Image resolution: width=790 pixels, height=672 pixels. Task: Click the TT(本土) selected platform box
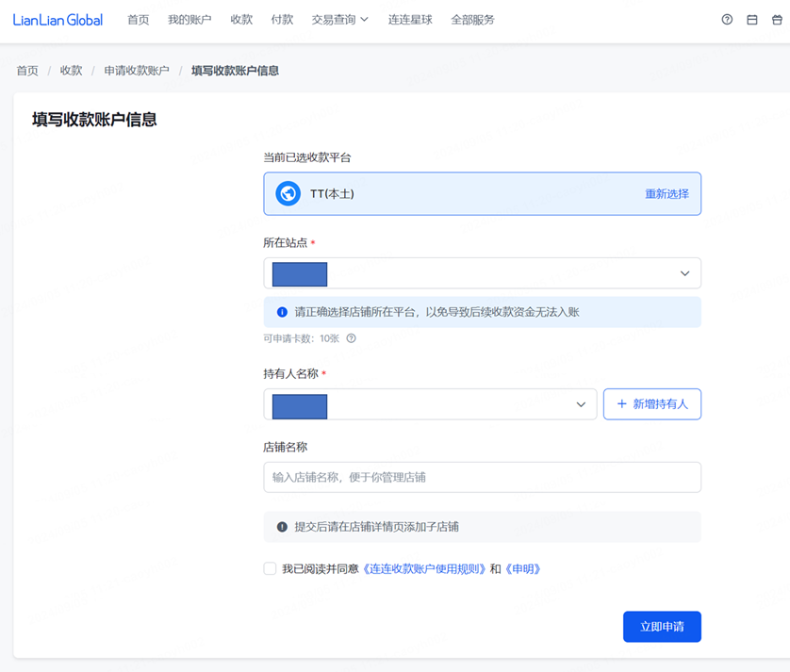tap(482, 194)
